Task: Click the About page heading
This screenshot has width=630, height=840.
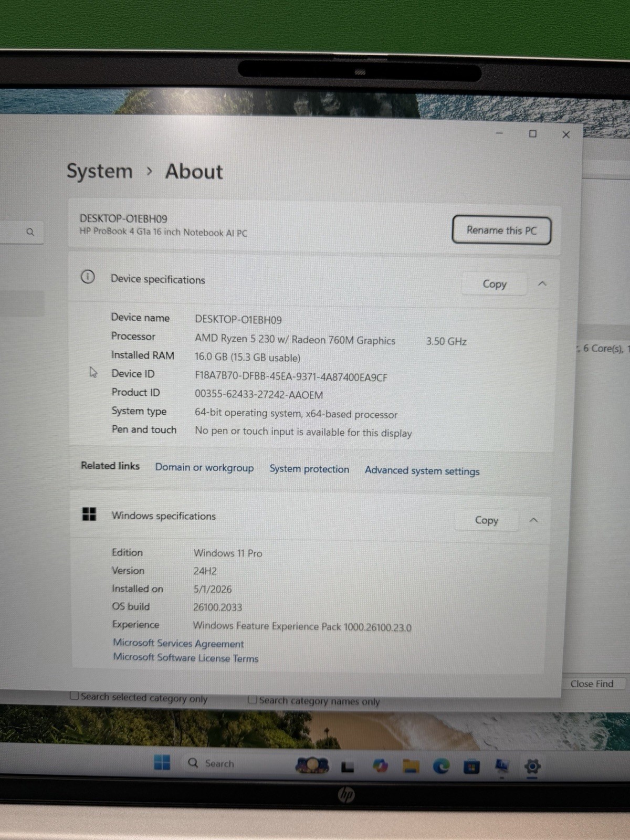Action: 194,172
